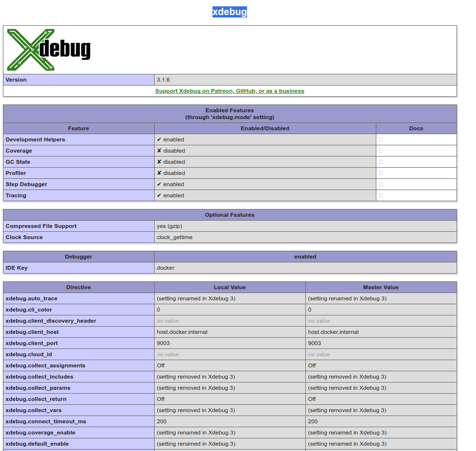Select Development Helpers feature name
The image size is (476, 451).
click(x=35, y=139)
